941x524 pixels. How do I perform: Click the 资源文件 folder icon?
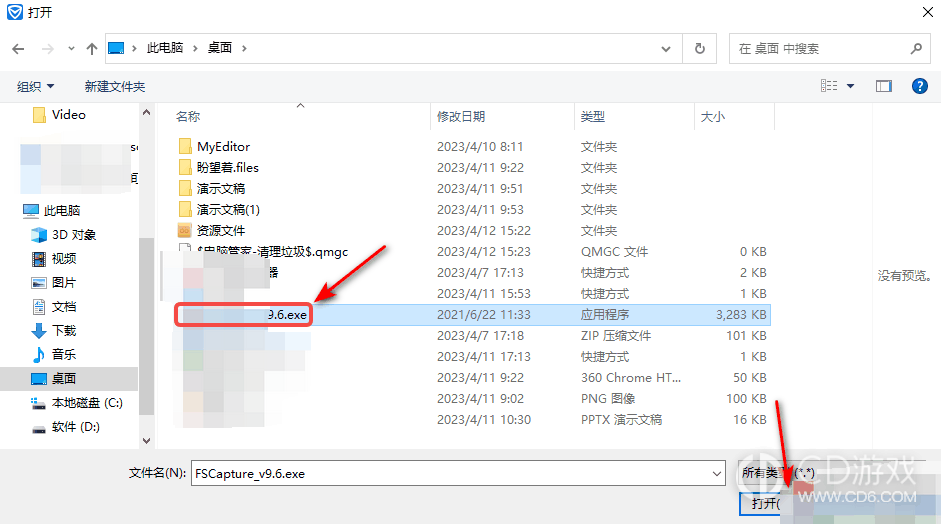click(185, 230)
